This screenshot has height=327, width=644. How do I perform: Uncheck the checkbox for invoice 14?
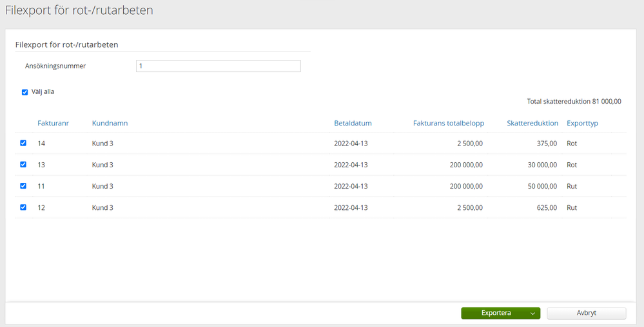tap(24, 144)
